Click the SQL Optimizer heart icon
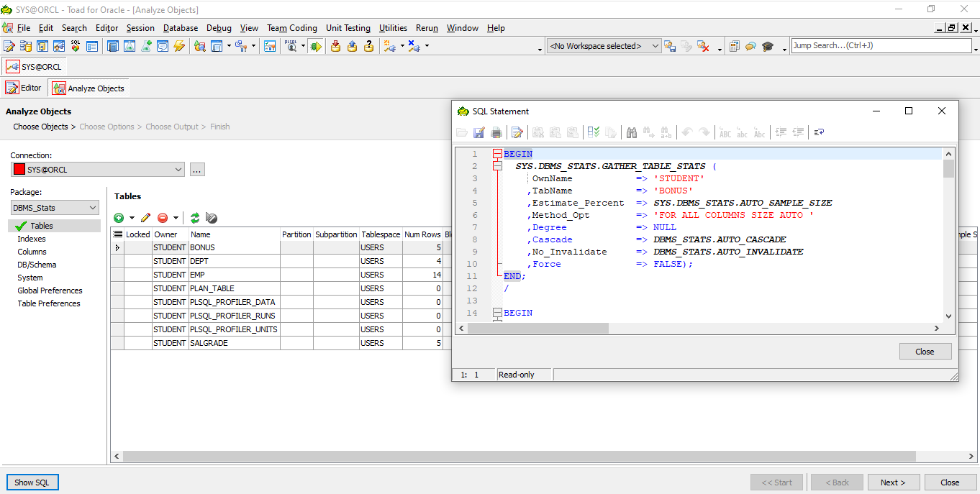This screenshot has height=494, width=980. 76,46
